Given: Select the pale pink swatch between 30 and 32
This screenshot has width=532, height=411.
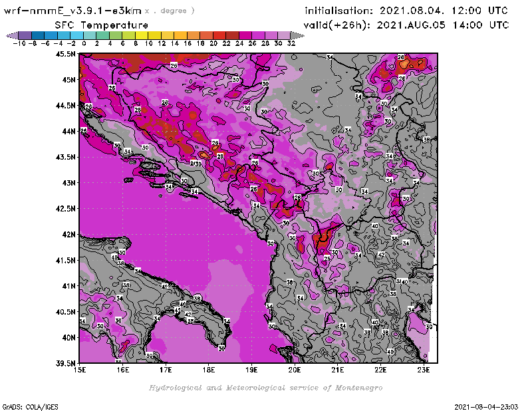Looking at the screenshot, I should [284, 35].
